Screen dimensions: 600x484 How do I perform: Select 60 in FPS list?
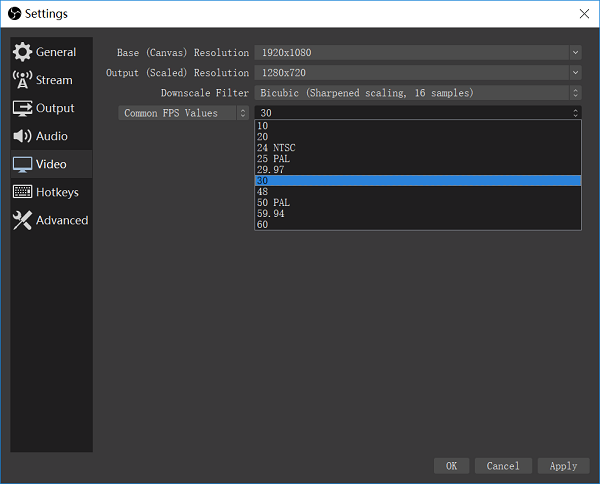pyautogui.click(x=418, y=224)
